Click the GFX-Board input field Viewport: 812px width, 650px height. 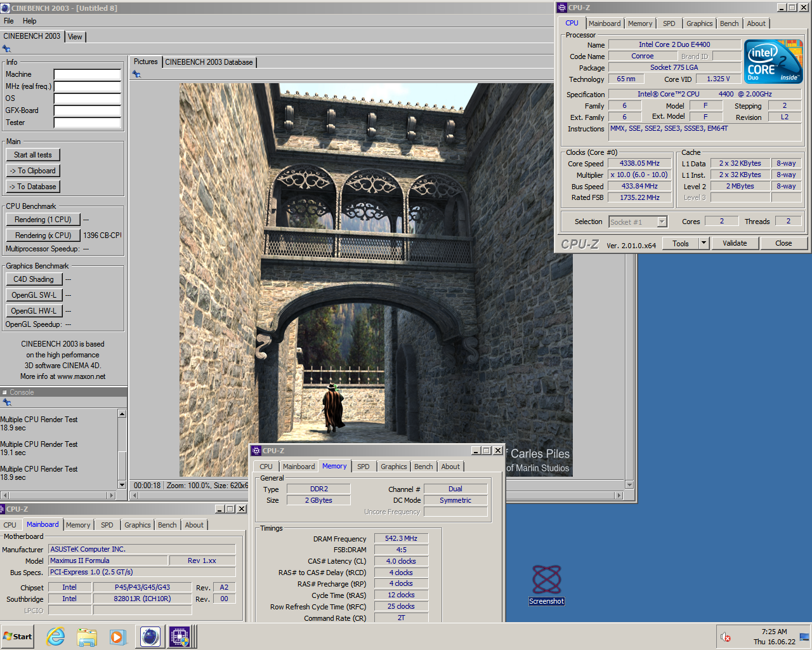pyautogui.click(x=88, y=110)
